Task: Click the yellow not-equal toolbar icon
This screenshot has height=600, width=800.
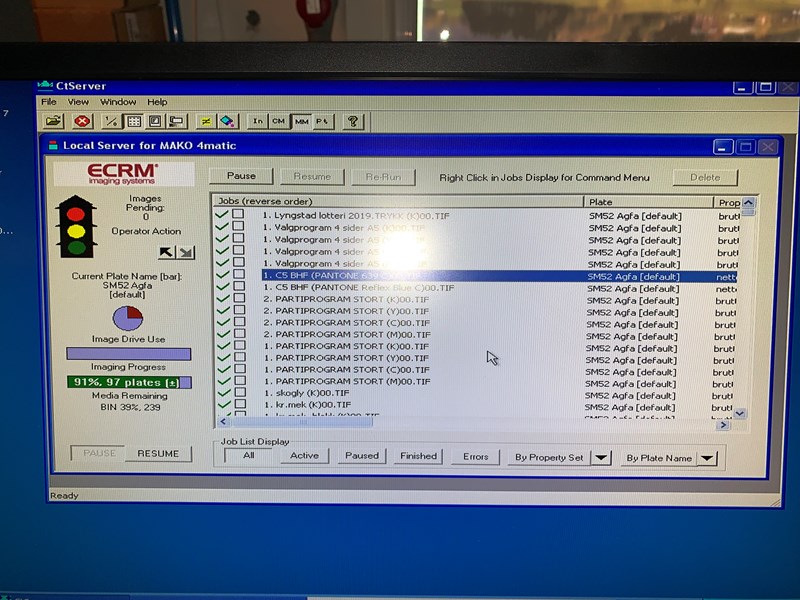Action: 206,121
